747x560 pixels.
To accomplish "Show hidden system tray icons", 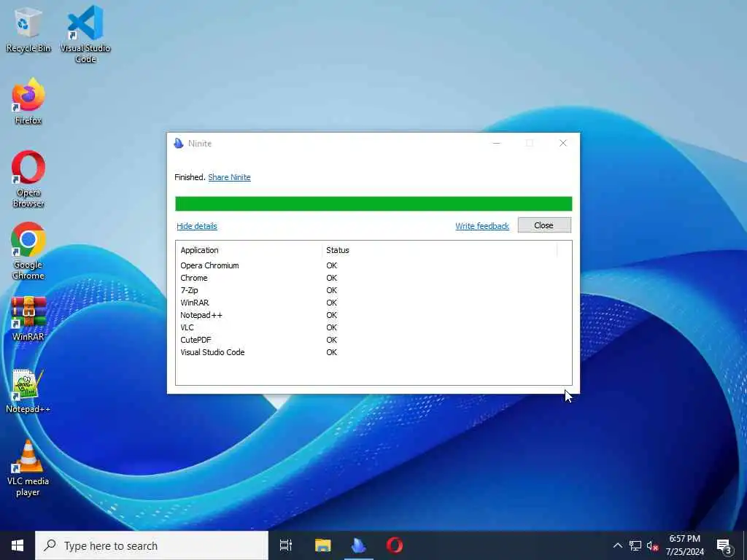I will click(x=617, y=545).
